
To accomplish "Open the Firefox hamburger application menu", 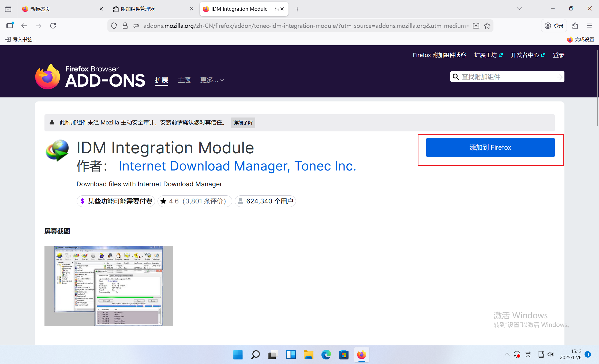I will pos(589,26).
